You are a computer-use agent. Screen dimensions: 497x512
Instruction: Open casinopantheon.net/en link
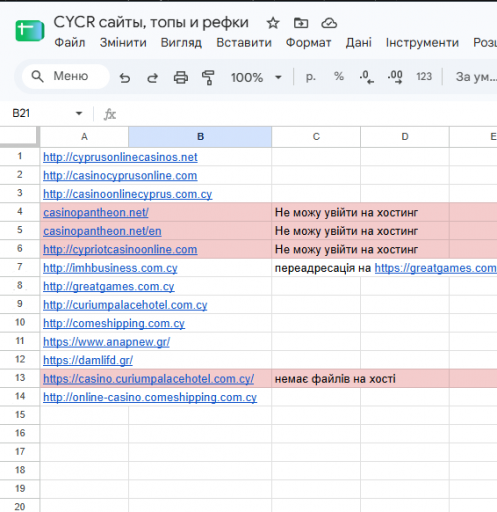pos(102,231)
